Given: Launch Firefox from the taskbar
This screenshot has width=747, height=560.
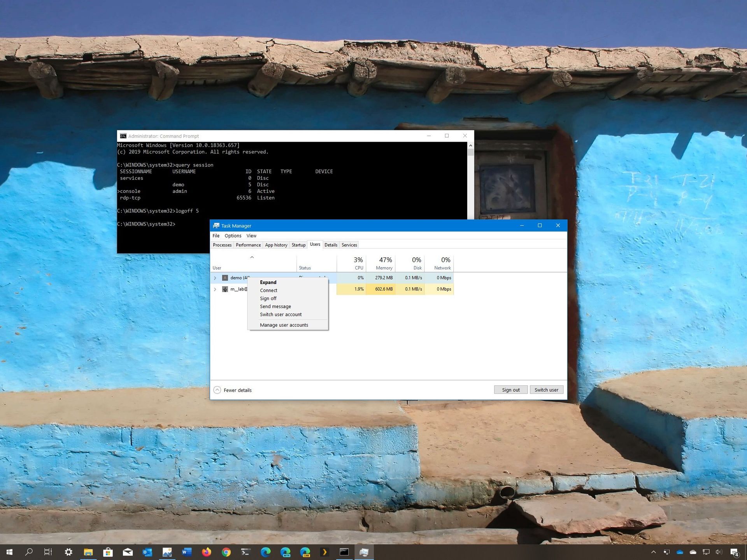Looking at the screenshot, I should 206,552.
